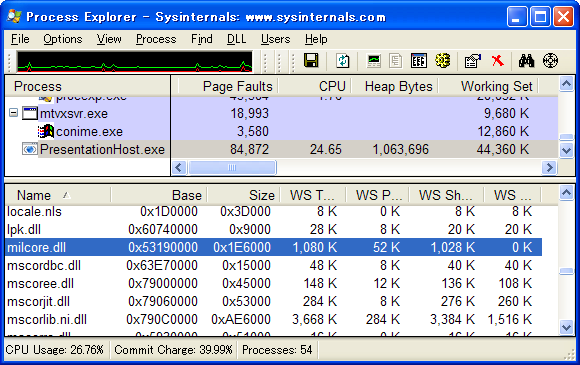This screenshot has width=580, height=365.
Task: Click Commit Charge status bar entry
Action: coord(173,350)
